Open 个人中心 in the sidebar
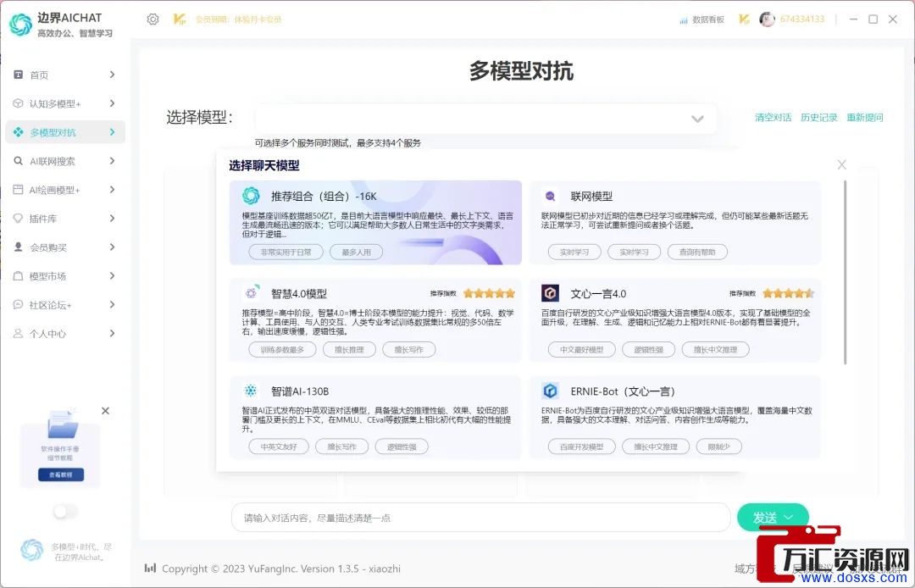Viewport: 915px width, 588px height. pyautogui.click(x=65, y=334)
